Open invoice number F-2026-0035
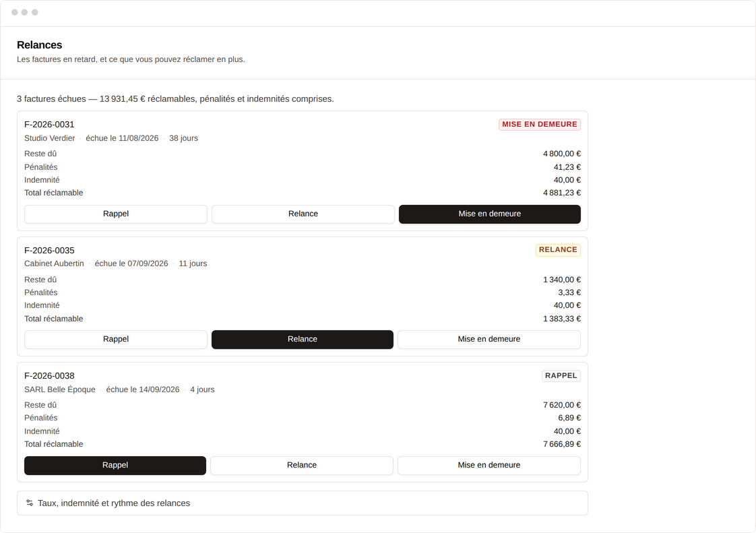The image size is (756, 533). click(49, 251)
